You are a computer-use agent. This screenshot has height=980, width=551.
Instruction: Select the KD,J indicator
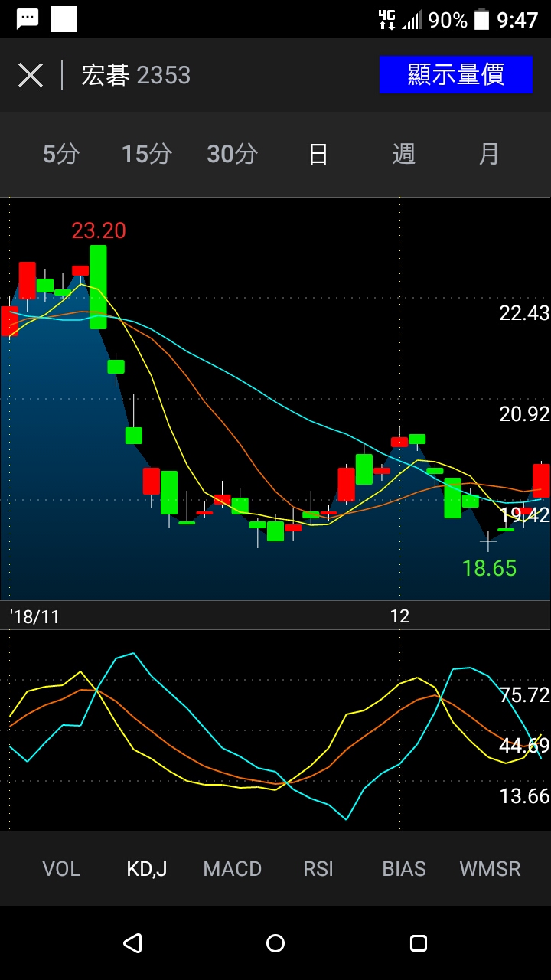pyautogui.click(x=147, y=869)
